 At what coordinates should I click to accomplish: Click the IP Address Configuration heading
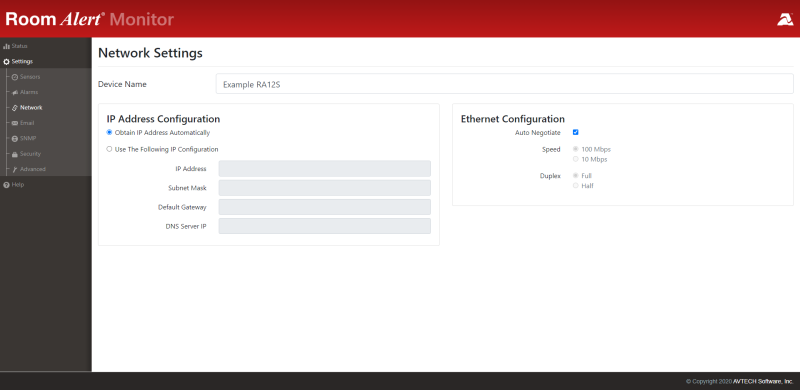(163, 119)
